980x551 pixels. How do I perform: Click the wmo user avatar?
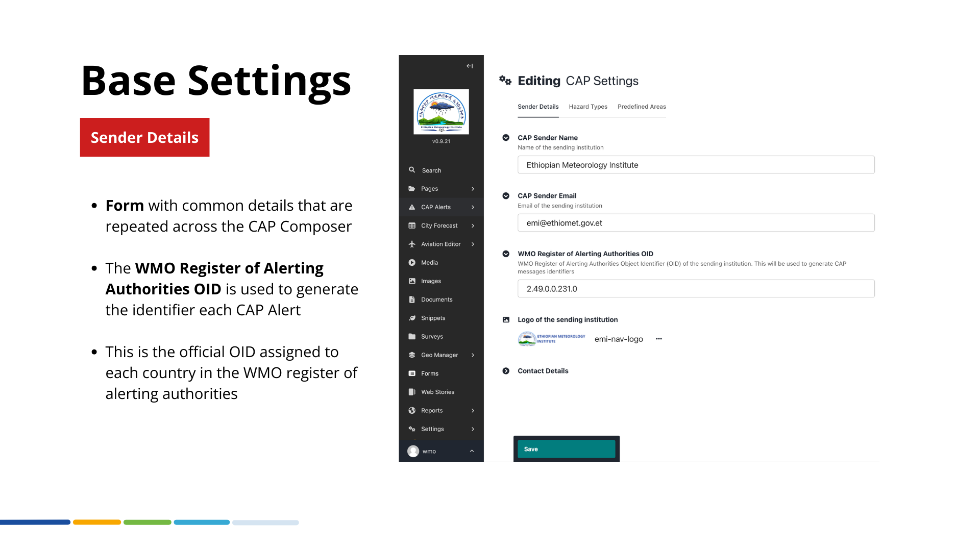(x=413, y=452)
